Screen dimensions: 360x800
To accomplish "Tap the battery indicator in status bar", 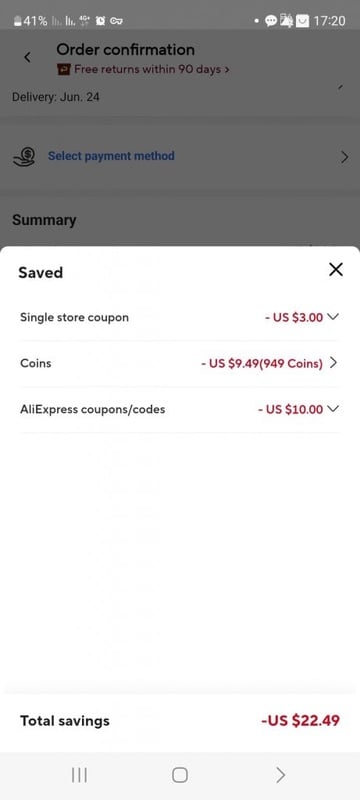I will click(x=17, y=21).
